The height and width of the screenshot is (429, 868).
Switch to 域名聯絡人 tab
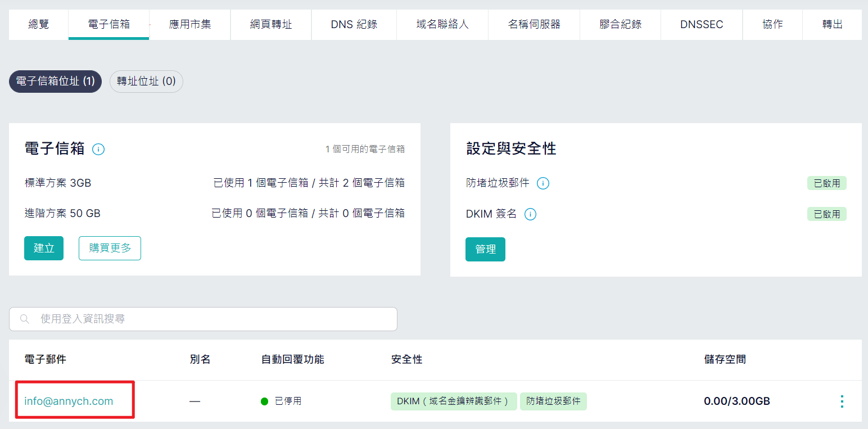coord(442,24)
